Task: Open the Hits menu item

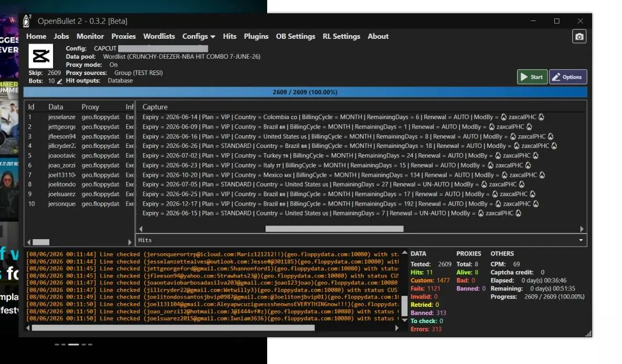Action: point(229,37)
